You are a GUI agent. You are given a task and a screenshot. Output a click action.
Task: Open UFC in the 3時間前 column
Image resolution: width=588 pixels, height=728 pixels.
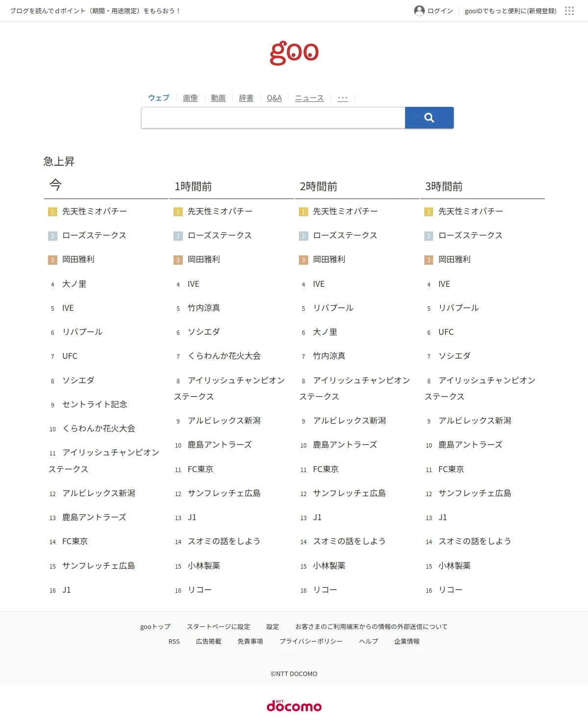click(446, 332)
